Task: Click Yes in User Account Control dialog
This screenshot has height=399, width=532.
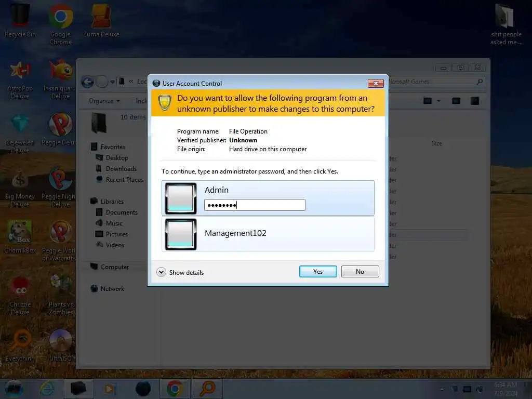Action: click(318, 271)
